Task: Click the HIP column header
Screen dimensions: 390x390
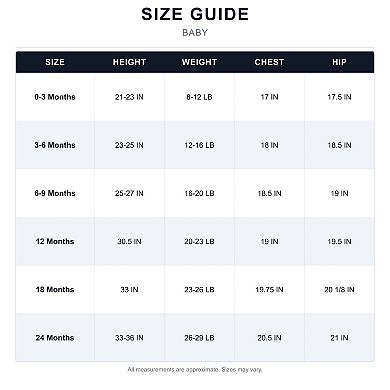Action: click(339, 62)
